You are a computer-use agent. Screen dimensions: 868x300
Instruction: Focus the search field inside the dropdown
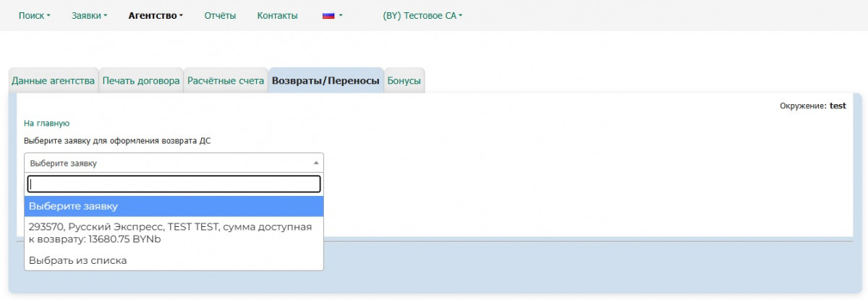[x=174, y=184]
